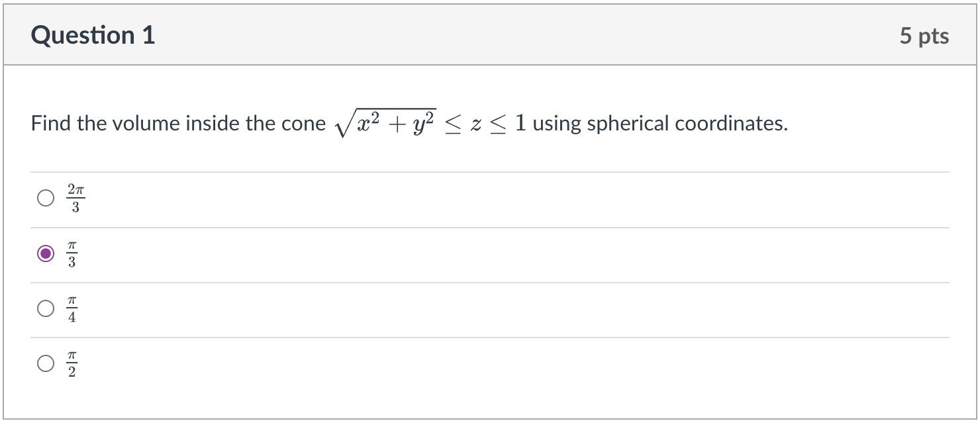Click the Question 1 header

(x=93, y=35)
